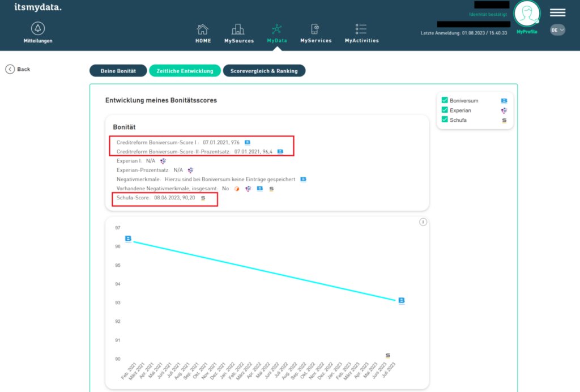580x392 pixels.
Task: Click Boniversum icon in Vorhandene Negativmerkmale row
Action: click(259, 189)
